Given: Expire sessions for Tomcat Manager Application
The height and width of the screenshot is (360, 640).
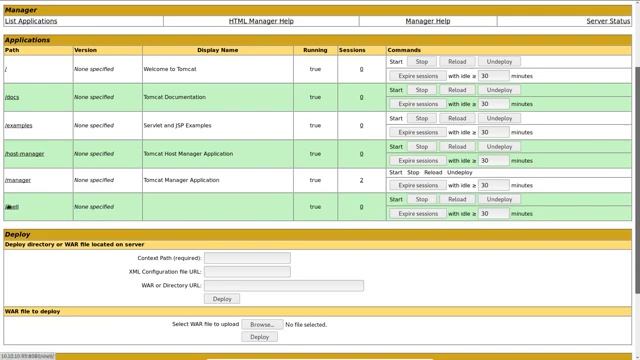Looking at the screenshot, I should click(418, 185).
